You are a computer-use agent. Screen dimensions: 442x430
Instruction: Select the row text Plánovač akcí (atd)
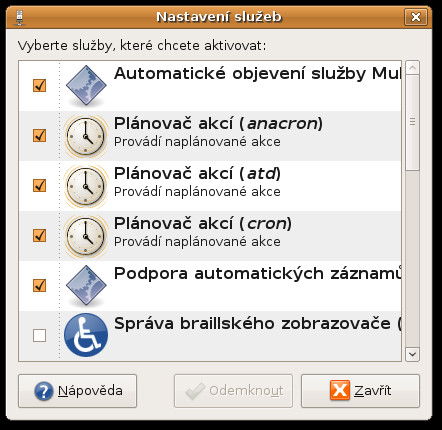pyautogui.click(x=197, y=174)
